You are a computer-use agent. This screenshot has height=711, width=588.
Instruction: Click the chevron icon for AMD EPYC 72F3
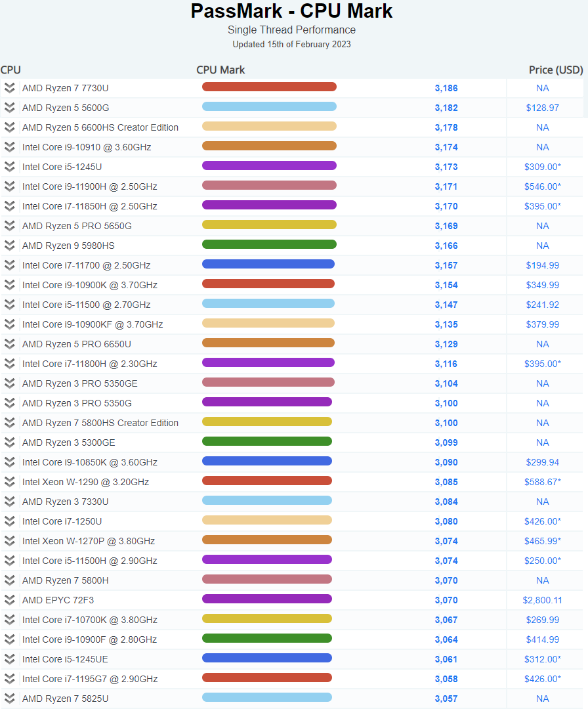pyautogui.click(x=9, y=600)
